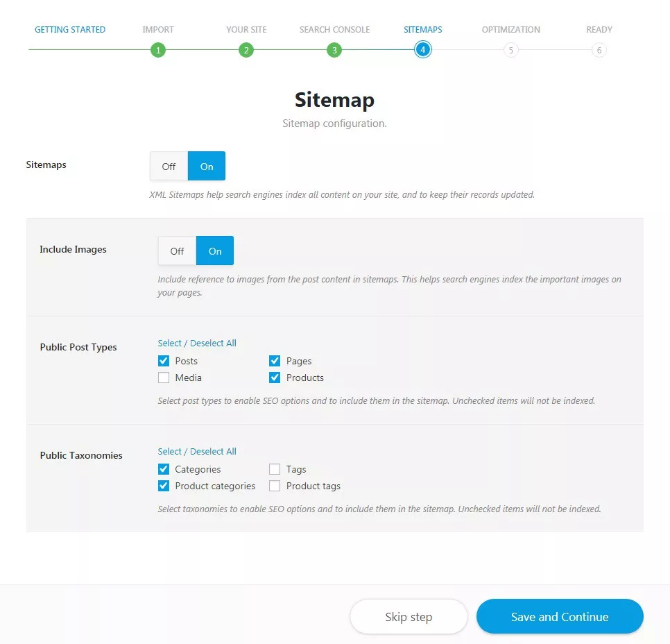This screenshot has width=670, height=644.
Task: Go to step 3 Search Console circle
Action: [334, 50]
